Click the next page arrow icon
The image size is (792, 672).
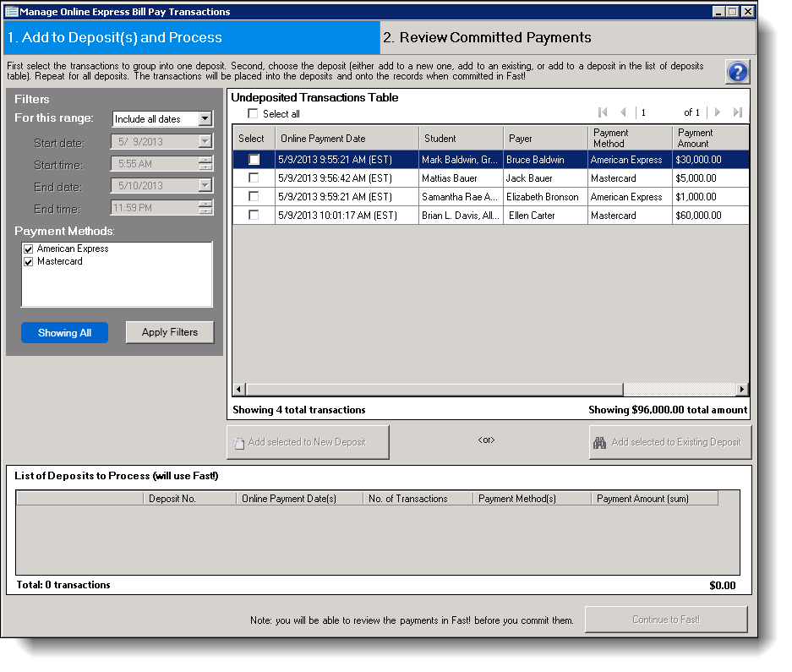(x=717, y=112)
